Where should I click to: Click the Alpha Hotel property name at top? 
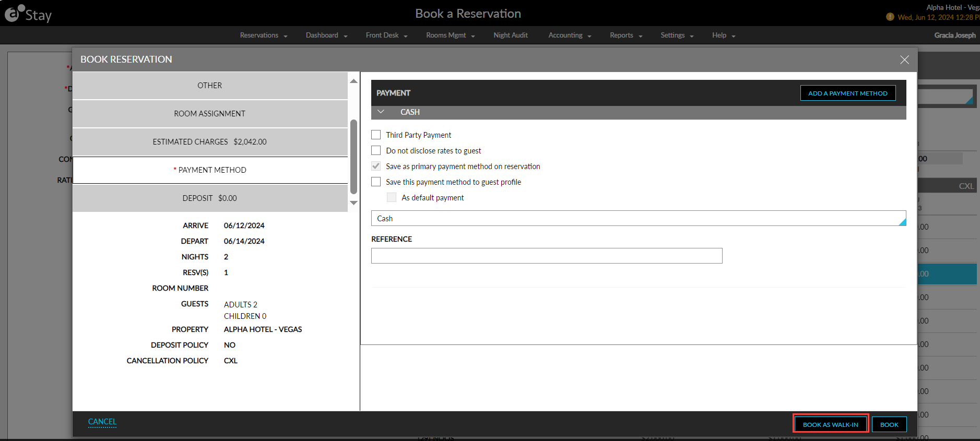coord(953,7)
